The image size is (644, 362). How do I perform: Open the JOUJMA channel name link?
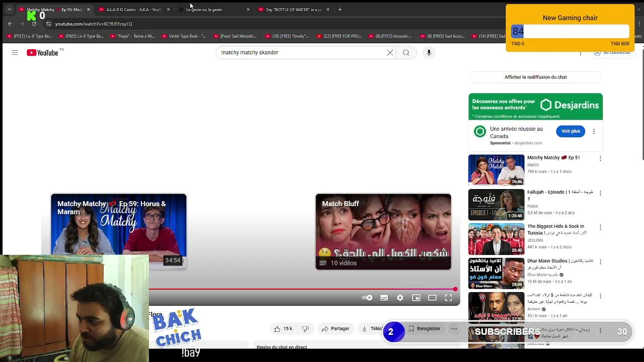535,240
